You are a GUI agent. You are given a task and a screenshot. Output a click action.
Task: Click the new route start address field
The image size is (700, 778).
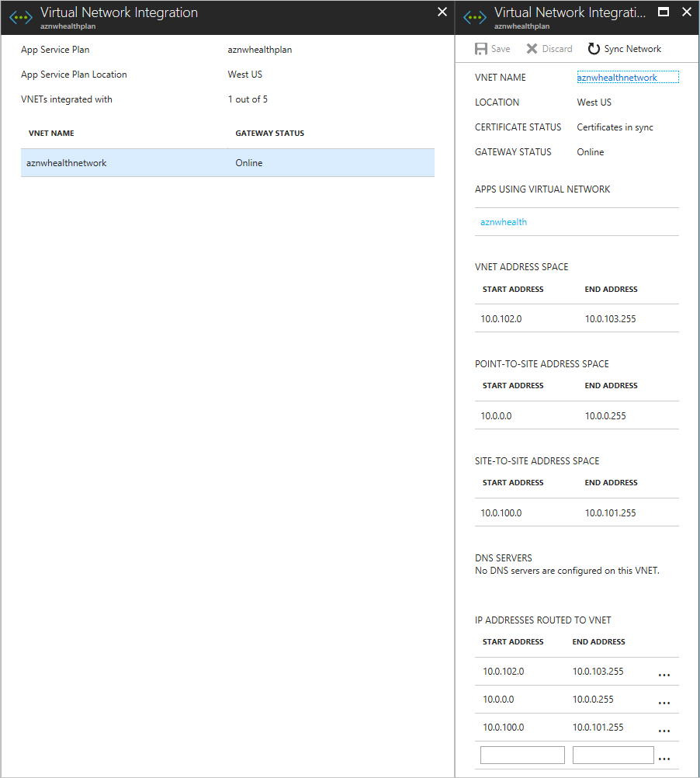(522, 755)
